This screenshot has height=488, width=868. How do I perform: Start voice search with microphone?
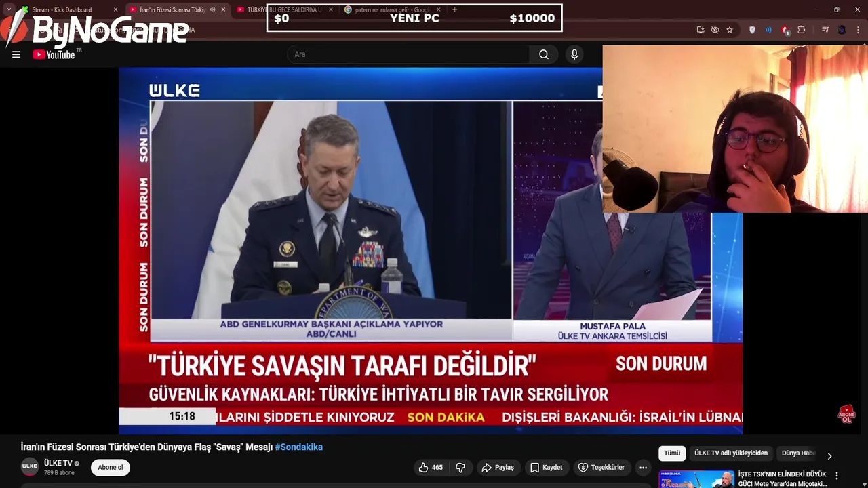[574, 54]
